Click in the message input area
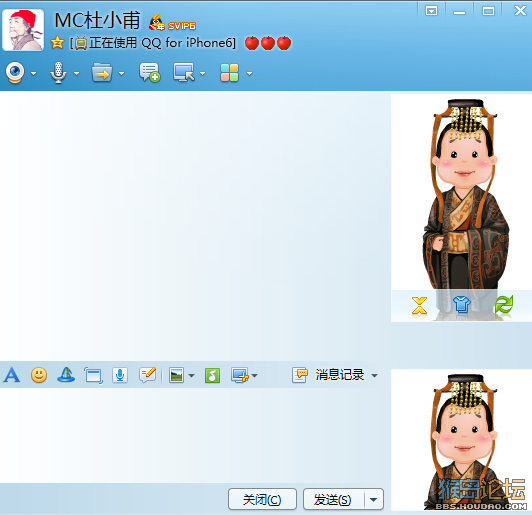This screenshot has height=515, width=532. [x=193, y=435]
